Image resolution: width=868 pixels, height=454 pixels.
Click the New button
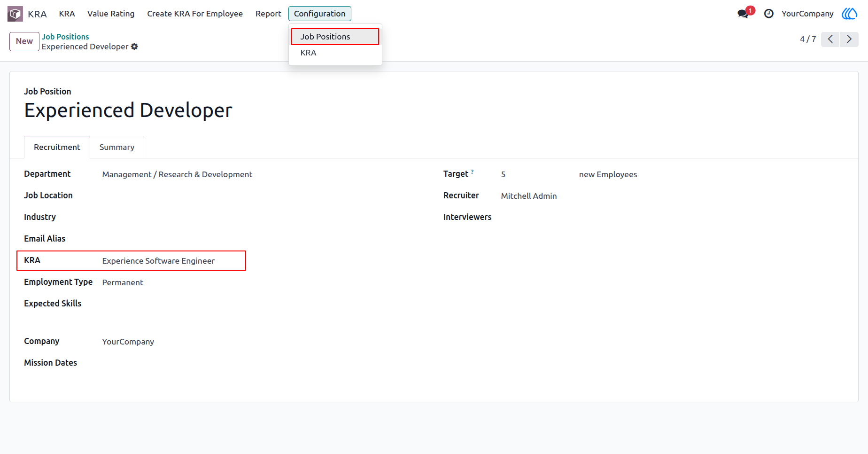click(24, 41)
